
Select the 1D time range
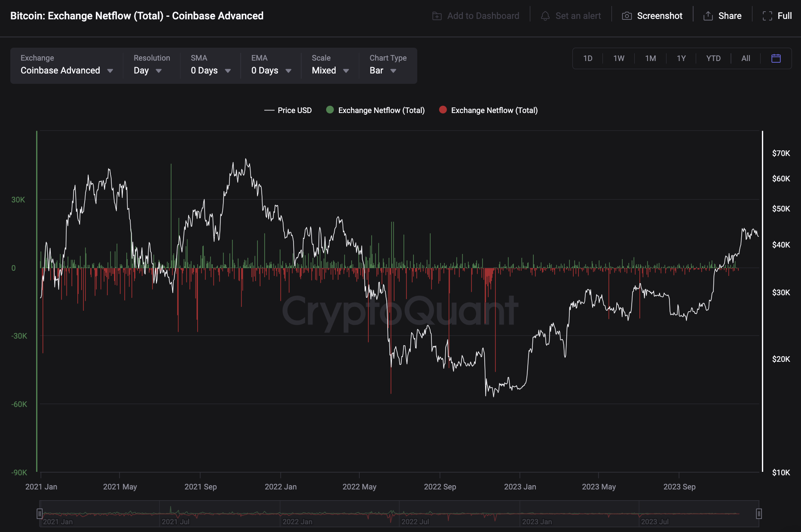pyautogui.click(x=588, y=58)
